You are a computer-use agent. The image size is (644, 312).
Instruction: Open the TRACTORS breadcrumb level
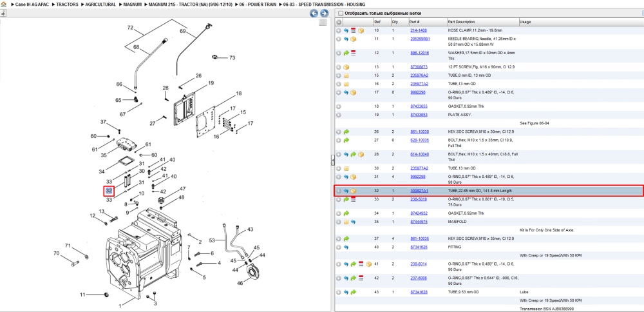(68, 5)
